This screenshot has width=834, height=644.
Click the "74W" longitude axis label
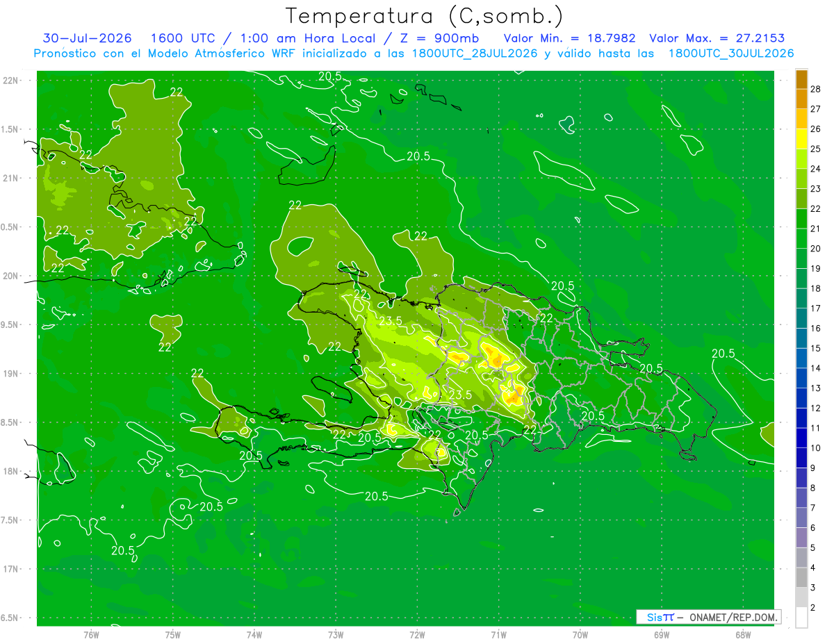click(x=254, y=634)
